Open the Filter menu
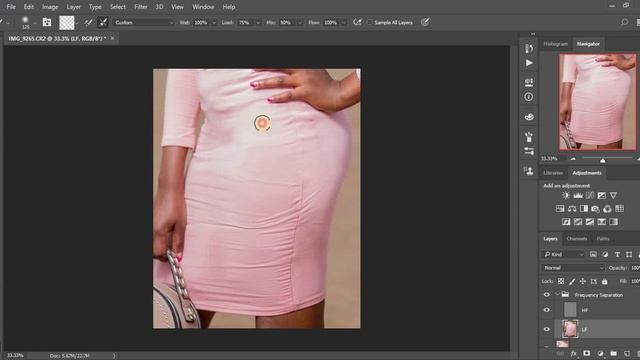Image resolution: width=640 pixels, height=360 pixels. tap(141, 7)
